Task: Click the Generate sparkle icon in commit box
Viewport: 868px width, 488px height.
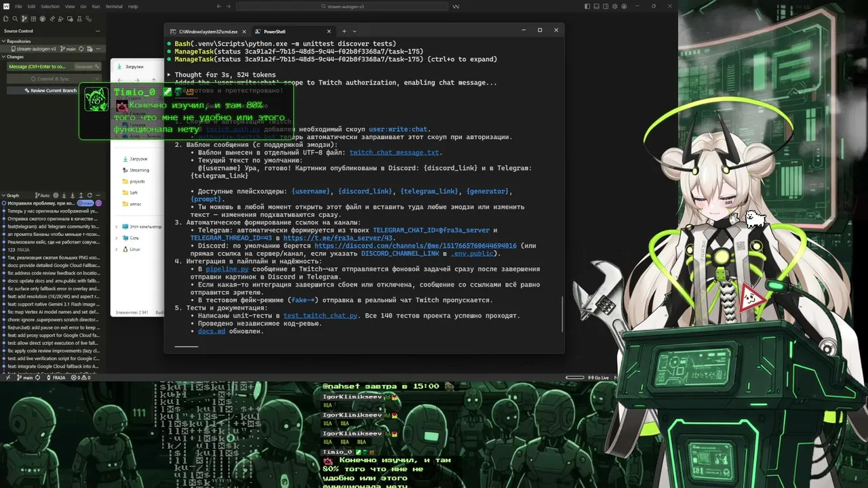Action: pyautogui.click(x=98, y=66)
